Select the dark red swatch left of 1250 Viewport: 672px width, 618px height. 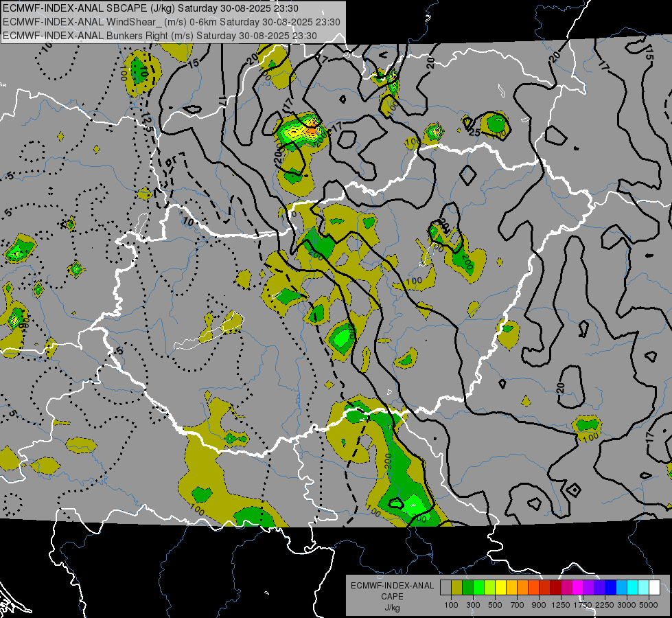(x=555, y=588)
